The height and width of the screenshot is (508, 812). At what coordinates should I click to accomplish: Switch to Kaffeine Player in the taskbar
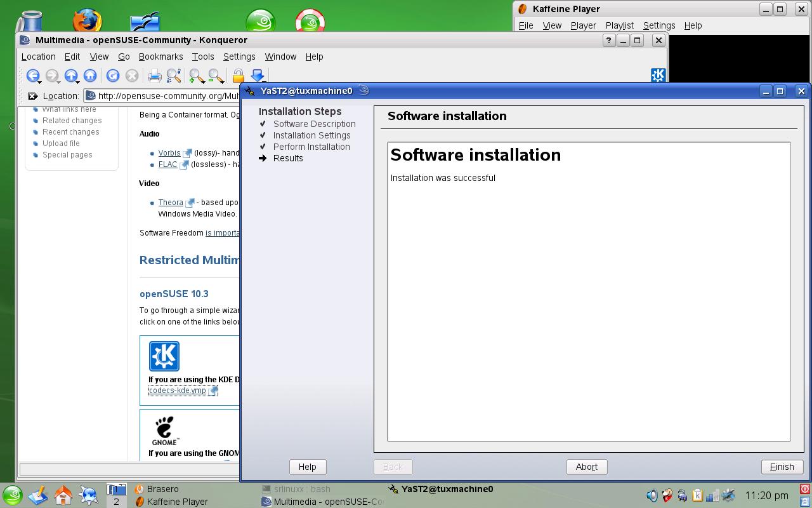171,502
